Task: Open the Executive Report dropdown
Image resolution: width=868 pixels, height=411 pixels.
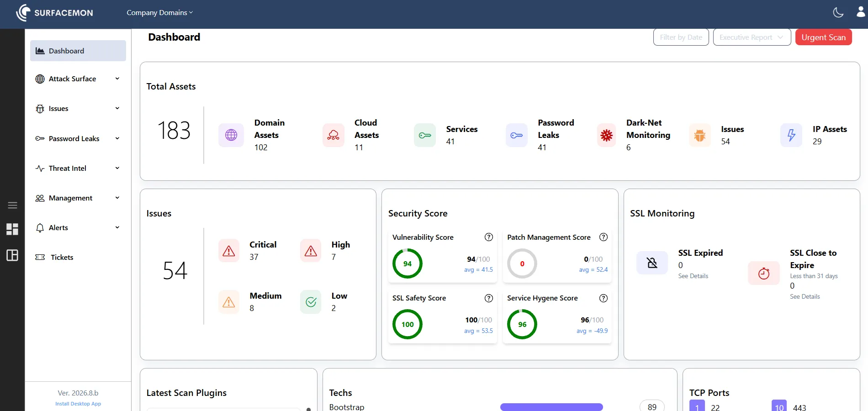Action: [752, 37]
